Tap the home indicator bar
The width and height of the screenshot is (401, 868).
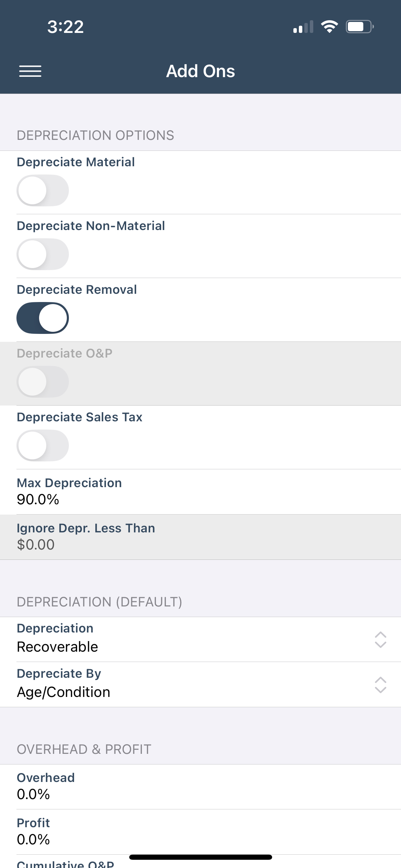[x=200, y=857]
